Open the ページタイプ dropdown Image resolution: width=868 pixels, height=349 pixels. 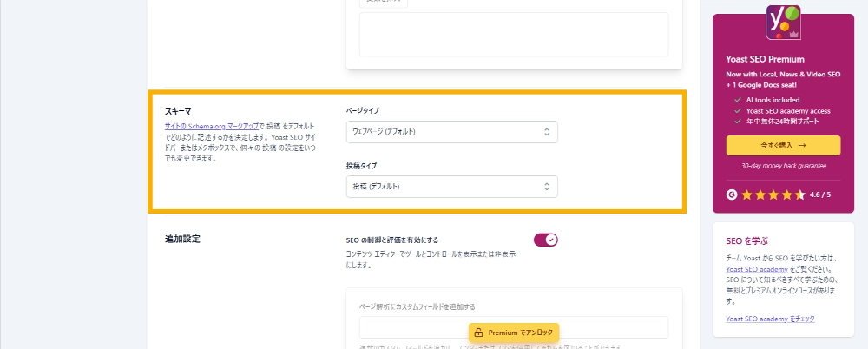click(450, 132)
